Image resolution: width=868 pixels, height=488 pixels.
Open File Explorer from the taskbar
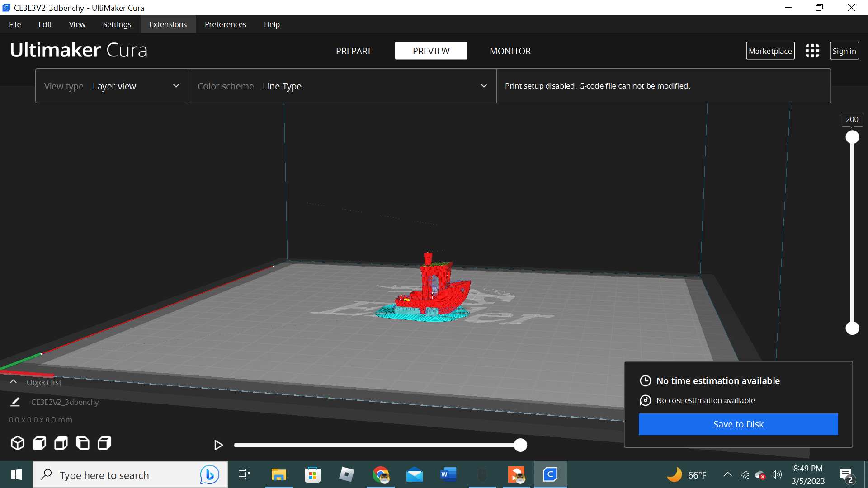click(x=279, y=474)
